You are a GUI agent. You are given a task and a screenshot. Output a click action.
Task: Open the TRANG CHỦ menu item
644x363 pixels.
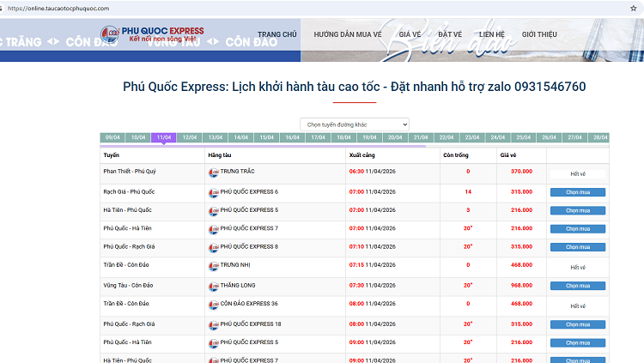point(276,34)
